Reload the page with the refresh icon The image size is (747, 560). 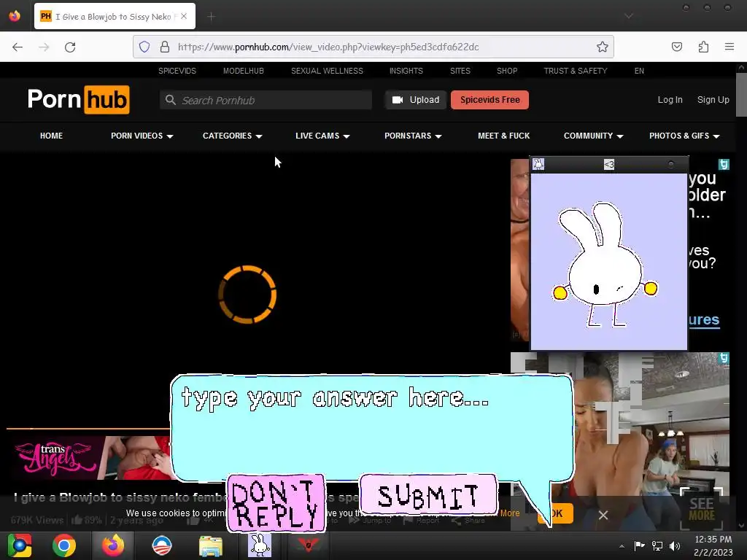(x=70, y=47)
